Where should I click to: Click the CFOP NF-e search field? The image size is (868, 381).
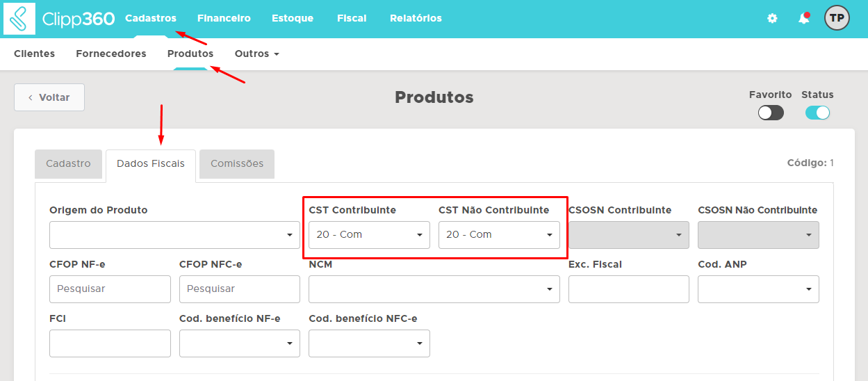click(x=110, y=289)
